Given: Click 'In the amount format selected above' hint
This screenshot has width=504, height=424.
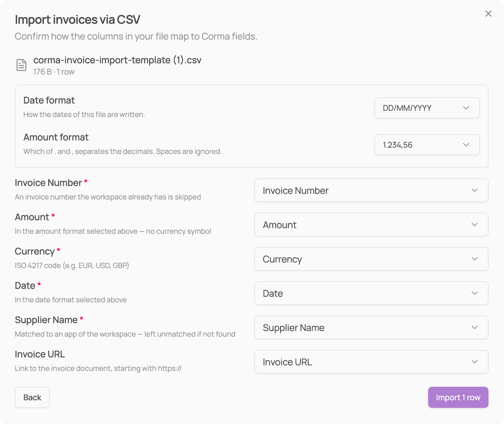Looking at the screenshot, I should (x=113, y=231).
